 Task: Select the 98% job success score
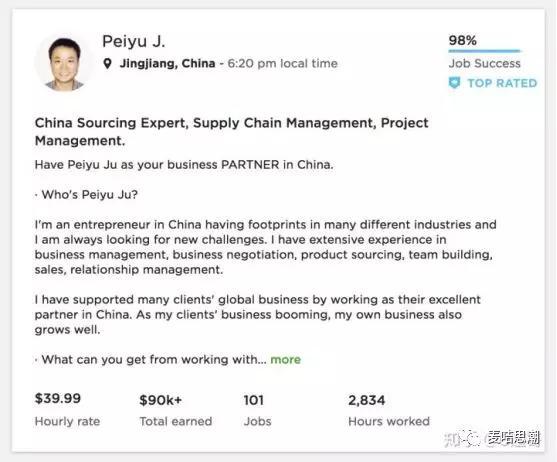click(463, 40)
